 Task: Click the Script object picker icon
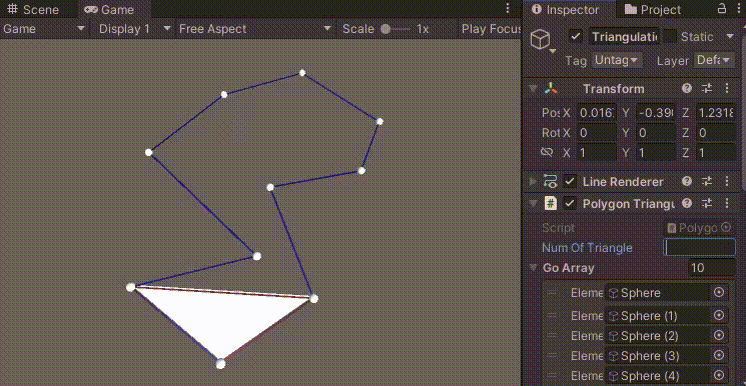point(726,228)
